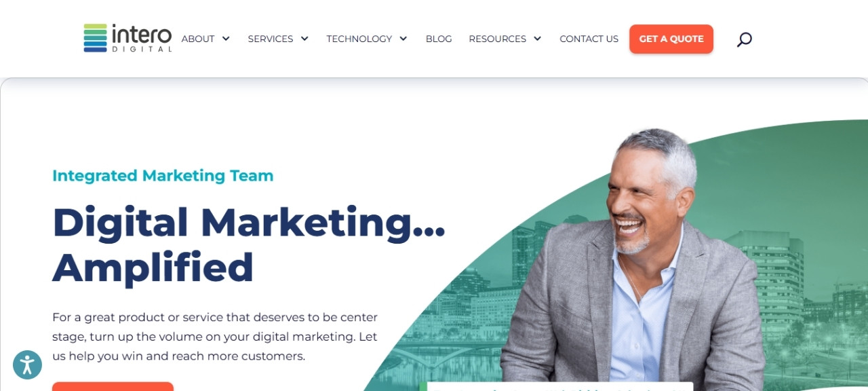Open the accessibility widget icon

[x=27, y=365]
